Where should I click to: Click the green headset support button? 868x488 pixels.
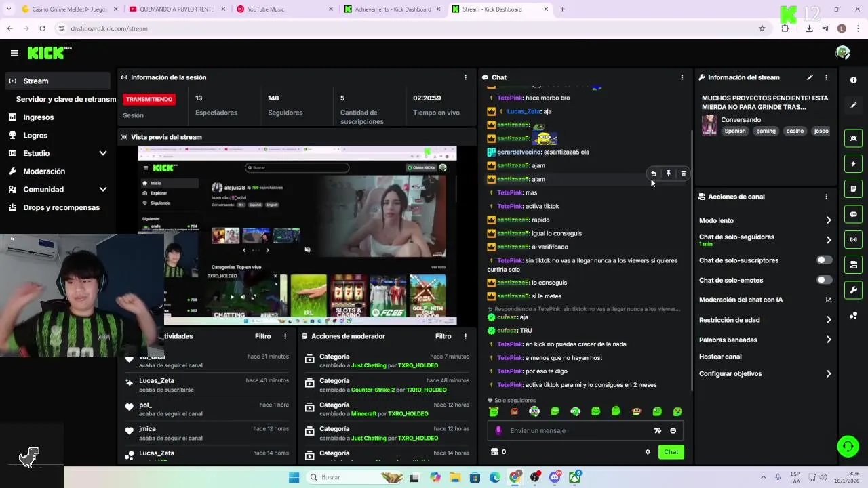[848, 446]
